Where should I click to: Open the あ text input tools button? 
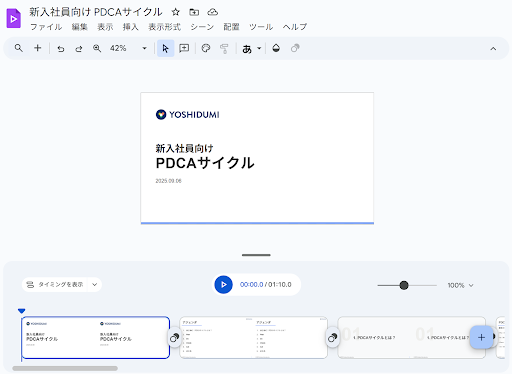247,49
